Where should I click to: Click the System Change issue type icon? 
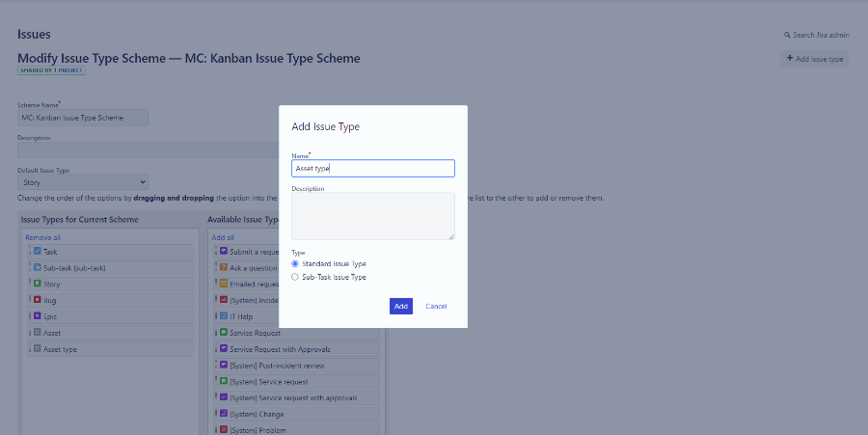[223, 414]
